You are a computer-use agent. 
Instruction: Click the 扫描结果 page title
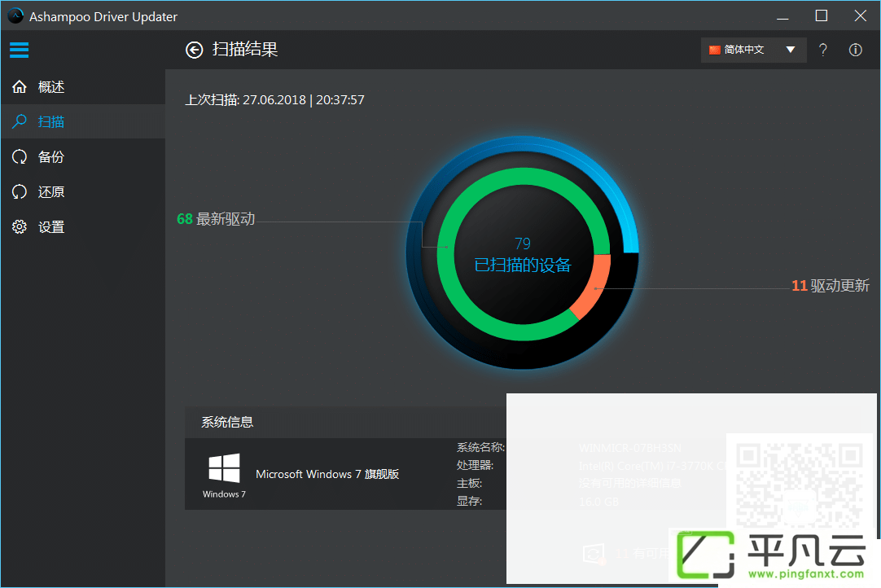pyautogui.click(x=245, y=50)
